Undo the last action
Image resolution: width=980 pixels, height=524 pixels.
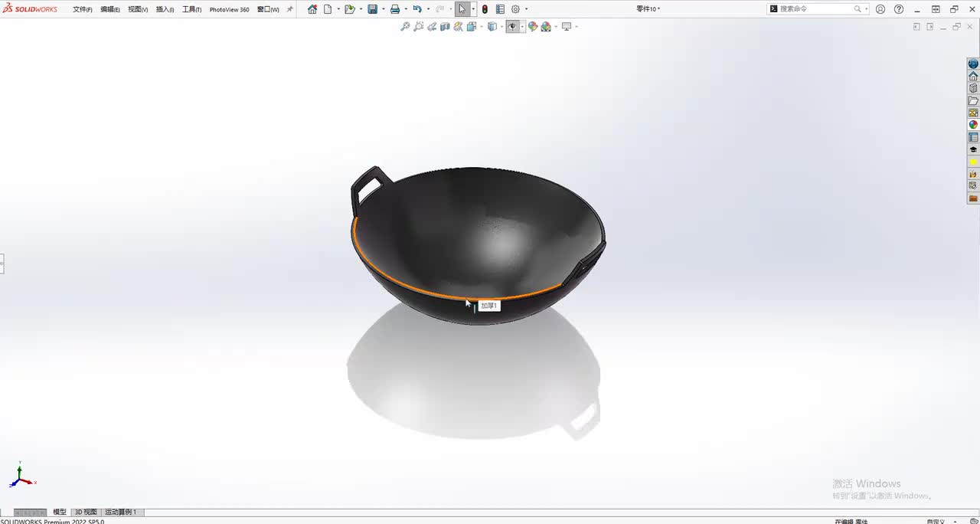[x=416, y=9]
